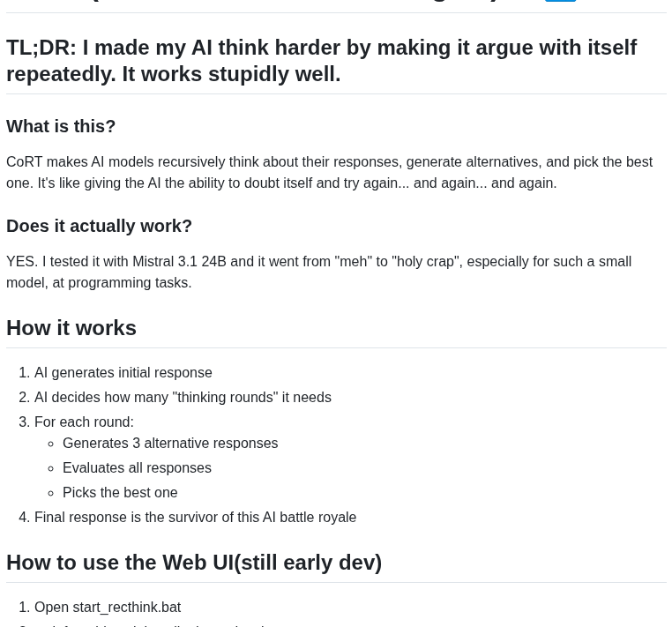Click "Generates 3 alternative responses" sub-item

[170, 443]
